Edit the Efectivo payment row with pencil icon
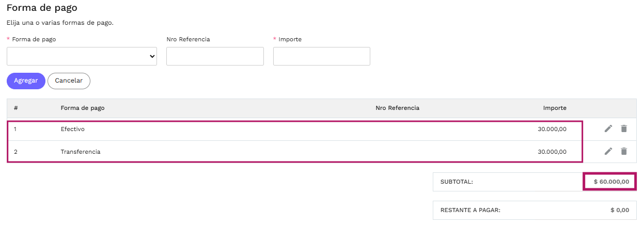The width and height of the screenshot is (644, 226). click(608, 128)
